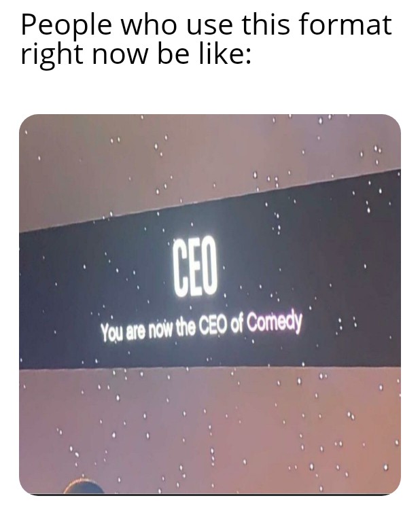This screenshot has height=515, width=420.
Task: Click the caption 'People who use this format'
Action: point(206,25)
